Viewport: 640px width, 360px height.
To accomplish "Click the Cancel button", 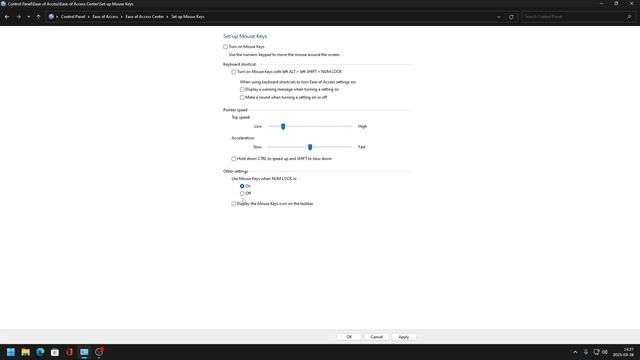I will (376, 337).
